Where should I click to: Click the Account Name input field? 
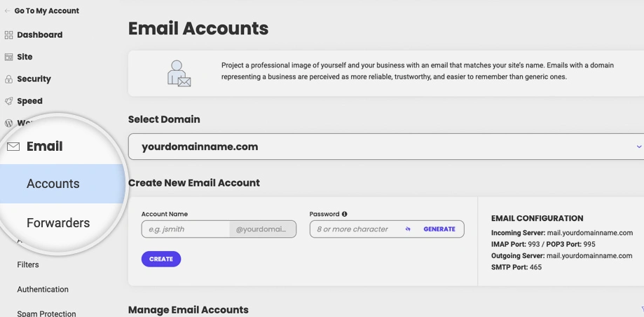click(x=185, y=229)
